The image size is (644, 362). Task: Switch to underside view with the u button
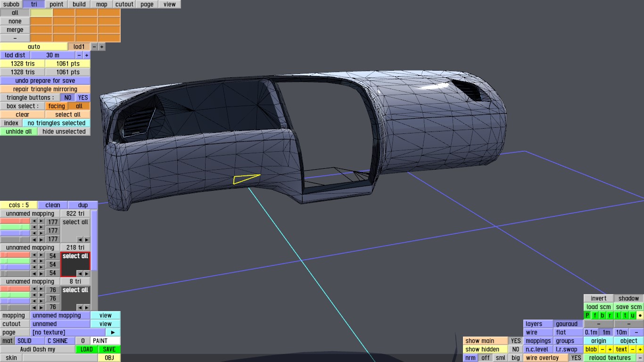click(x=633, y=315)
